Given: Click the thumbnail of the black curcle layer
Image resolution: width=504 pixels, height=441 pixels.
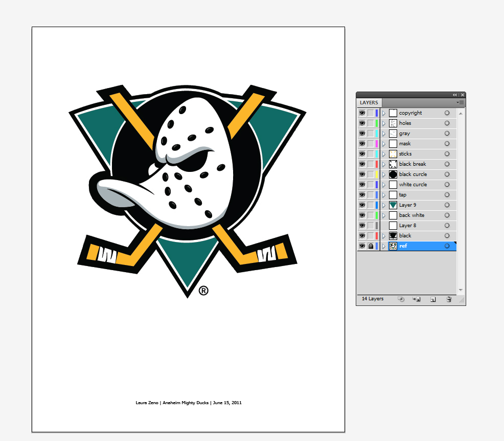Looking at the screenshot, I should click(x=393, y=174).
